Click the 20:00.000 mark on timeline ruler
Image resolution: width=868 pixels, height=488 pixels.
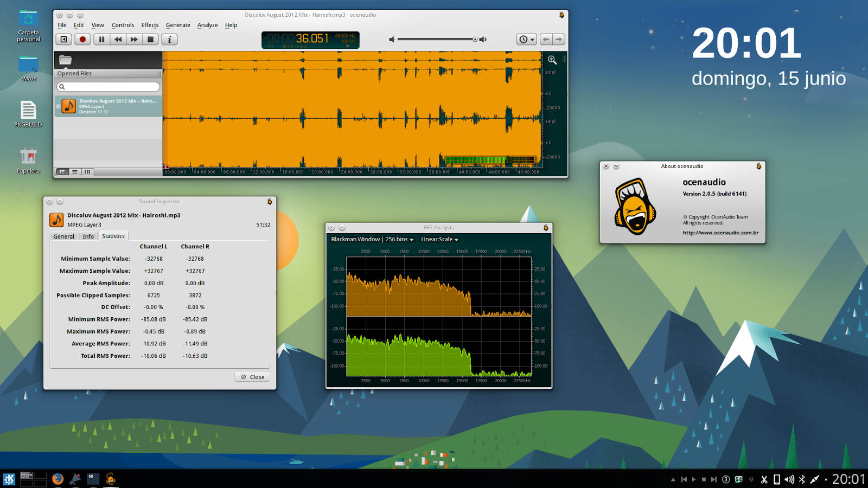coord(322,172)
